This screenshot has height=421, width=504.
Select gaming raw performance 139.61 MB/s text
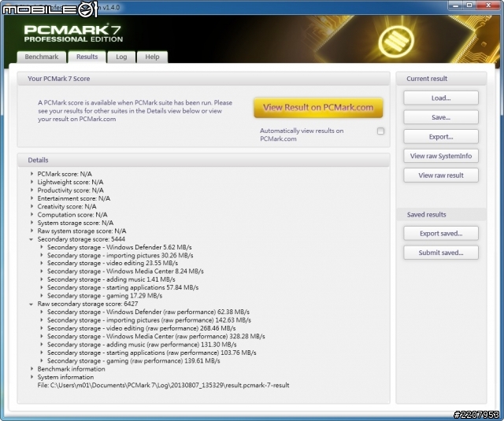tap(134, 360)
